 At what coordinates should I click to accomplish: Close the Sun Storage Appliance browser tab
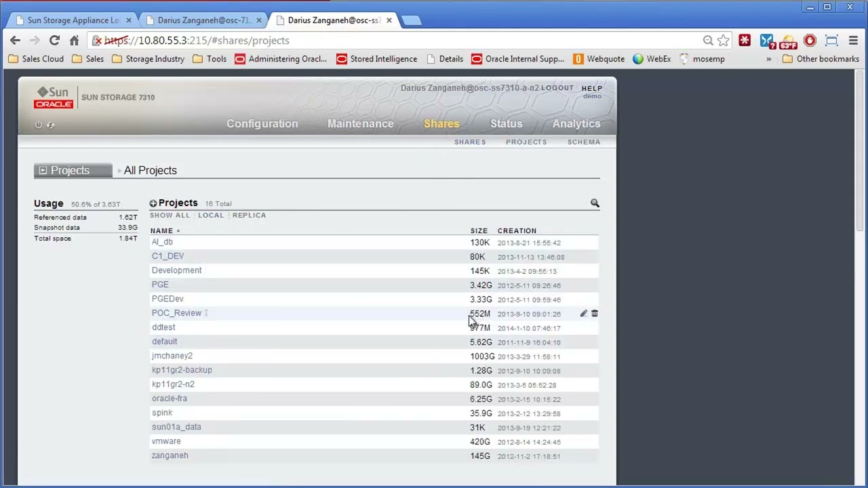point(128,20)
